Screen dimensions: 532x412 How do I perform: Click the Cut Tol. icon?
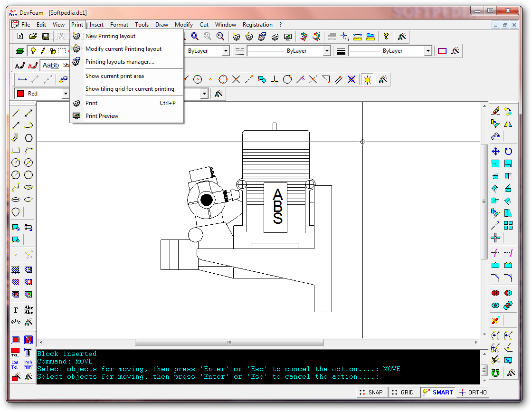(x=15, y=364)
